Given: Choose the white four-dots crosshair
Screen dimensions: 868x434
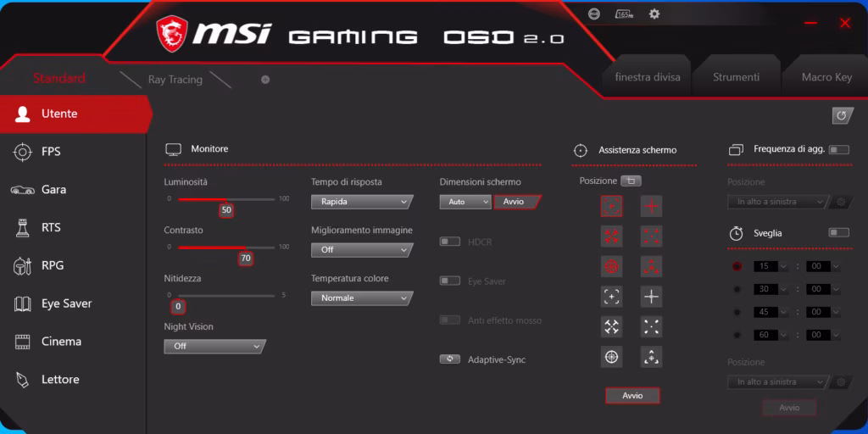Looking at the screenshot, I should pyautogui.click(x=652, y=326).
